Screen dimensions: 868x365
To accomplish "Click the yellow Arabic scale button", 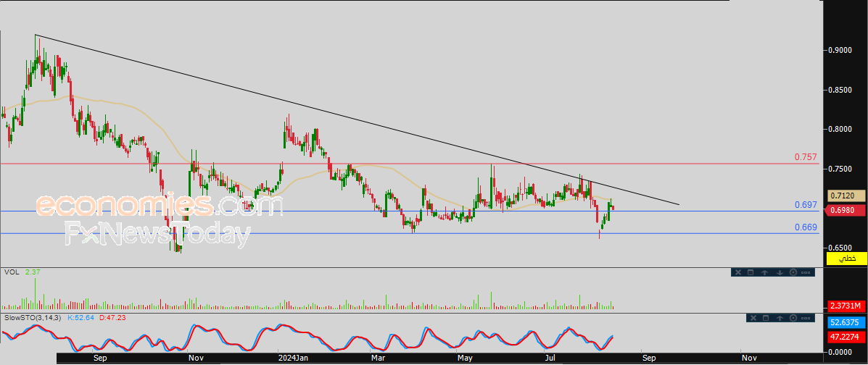I will (x=846, y=259).
